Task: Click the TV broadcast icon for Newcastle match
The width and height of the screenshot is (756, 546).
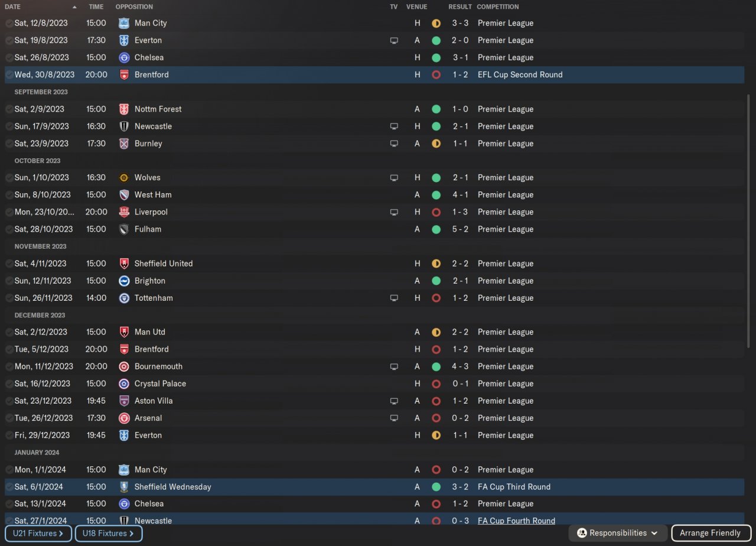Action: point(394,126)
